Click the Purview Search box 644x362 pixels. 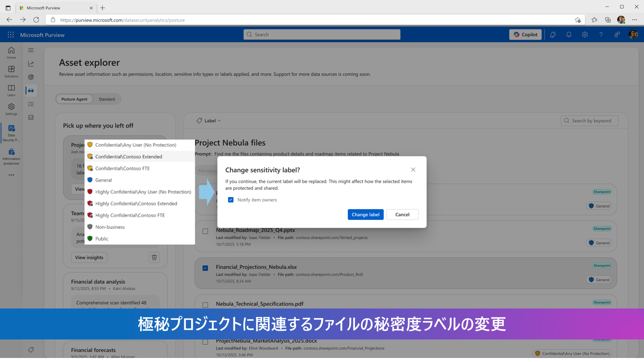322,35
